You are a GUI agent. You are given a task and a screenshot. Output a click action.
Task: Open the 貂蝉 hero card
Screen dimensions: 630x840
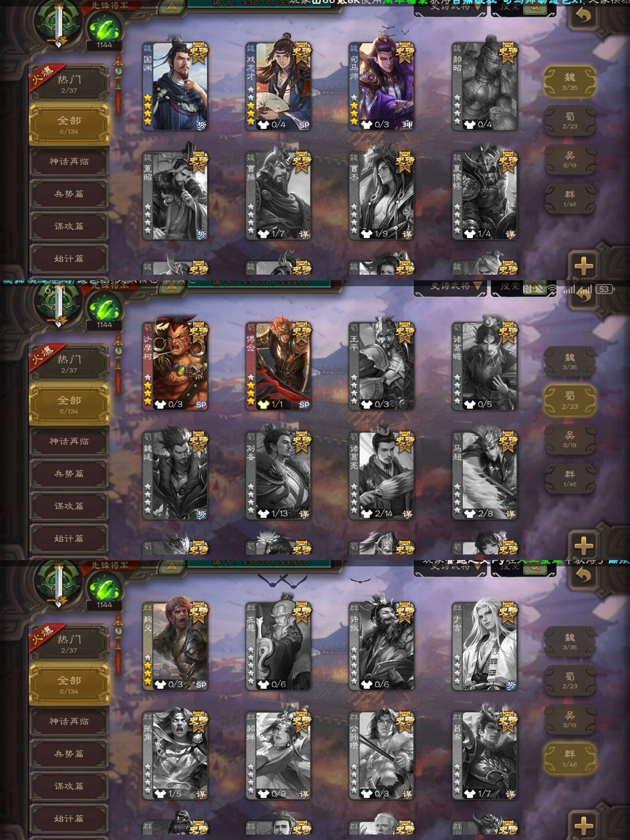click(279, 755)
